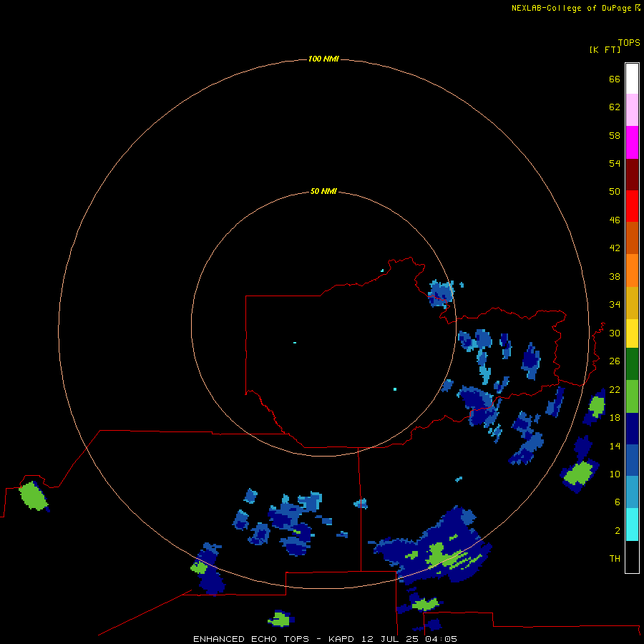The width and height of the screenshot is (644, 644).
Task: Click the 58 legend value label
Action: point(615,135)
